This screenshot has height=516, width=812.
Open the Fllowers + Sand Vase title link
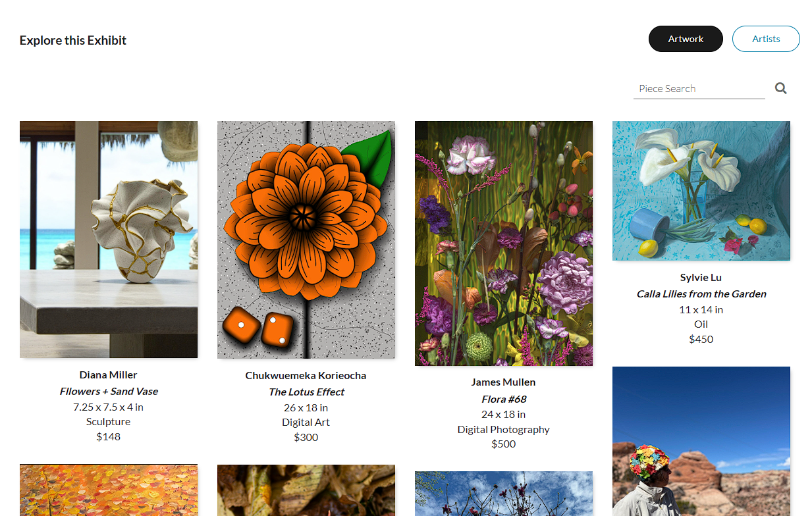[109, 391]
